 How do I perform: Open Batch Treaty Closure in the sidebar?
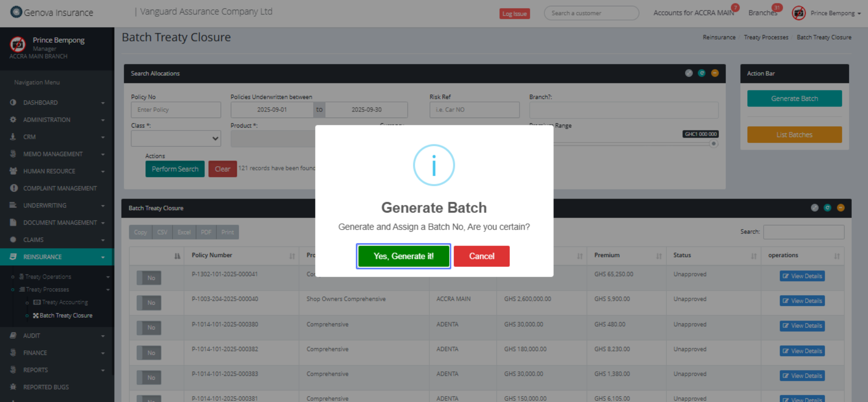click(x=66, y=315)
